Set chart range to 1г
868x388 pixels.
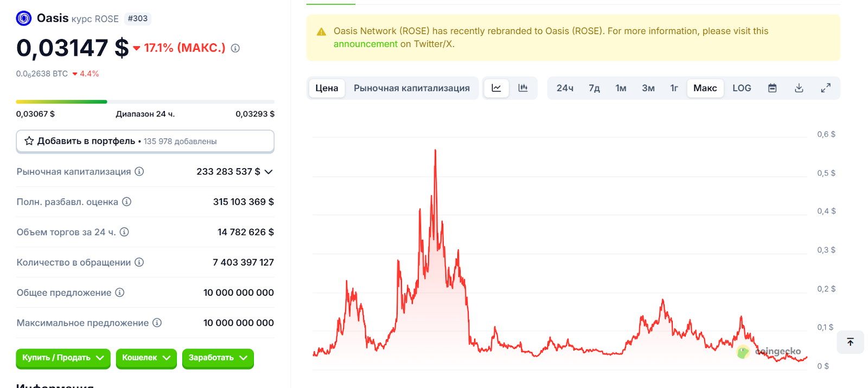tap(674, 88)
